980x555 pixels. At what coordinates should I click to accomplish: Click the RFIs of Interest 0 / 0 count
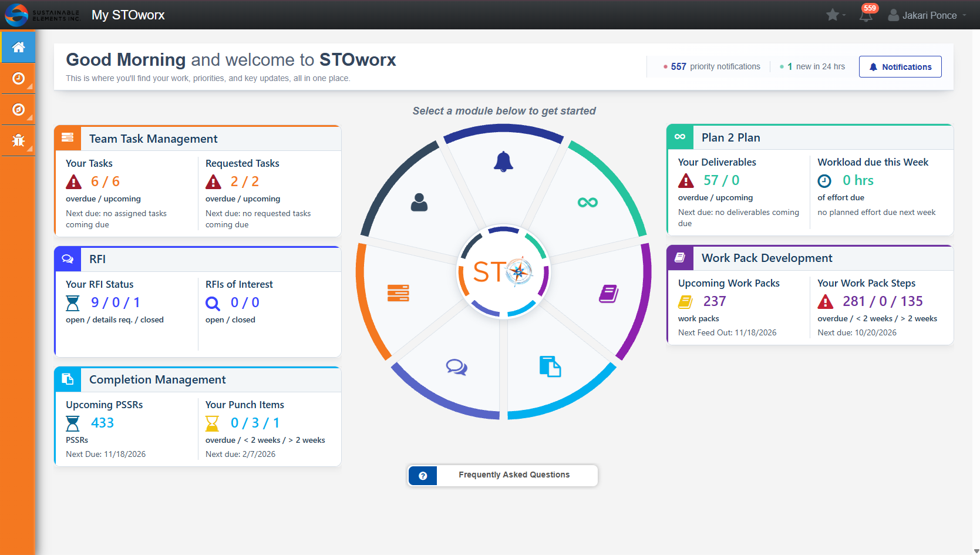245,302
